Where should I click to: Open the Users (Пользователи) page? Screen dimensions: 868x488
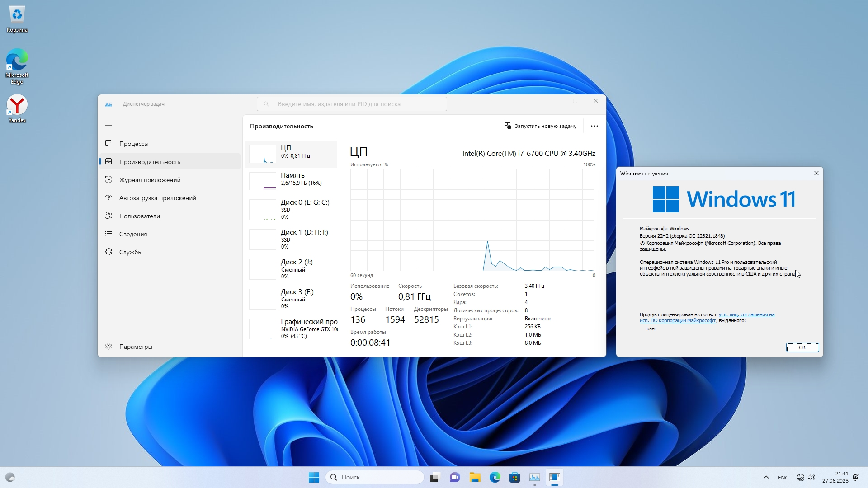point(139,216)
